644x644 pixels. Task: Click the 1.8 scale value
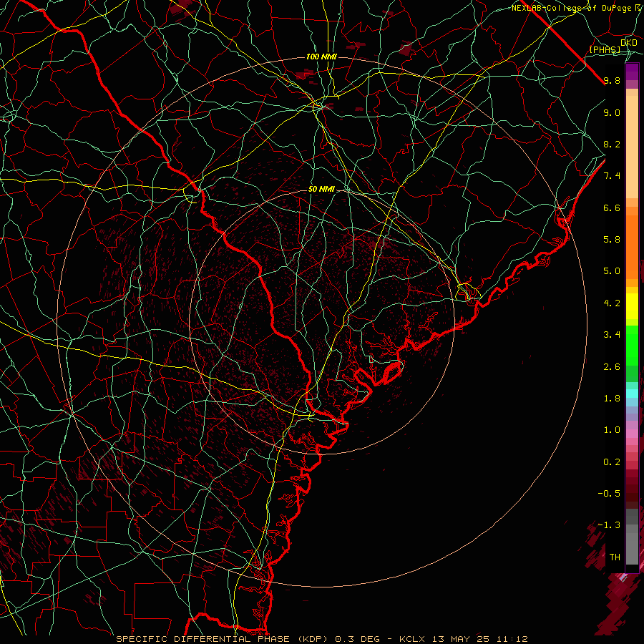coord(612,399)
